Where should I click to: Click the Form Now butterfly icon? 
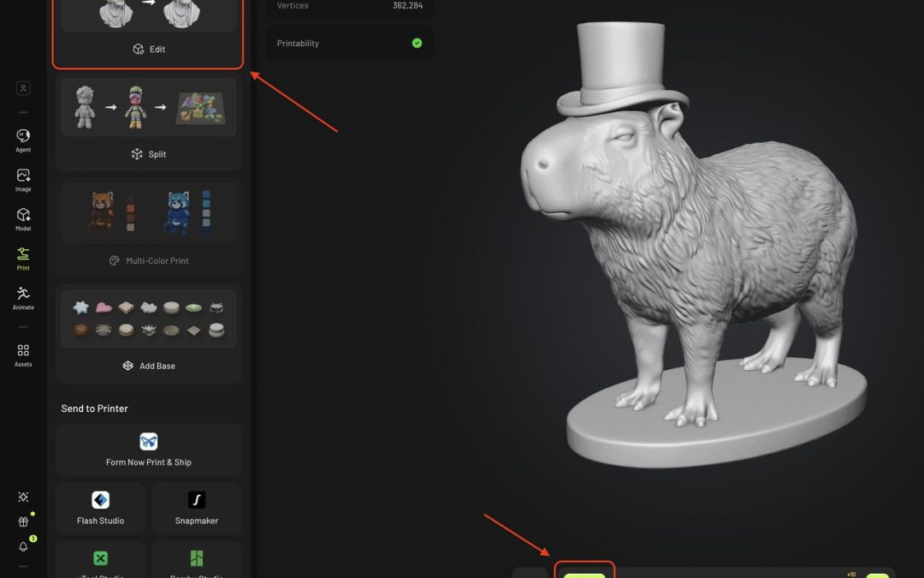point(149,441)
